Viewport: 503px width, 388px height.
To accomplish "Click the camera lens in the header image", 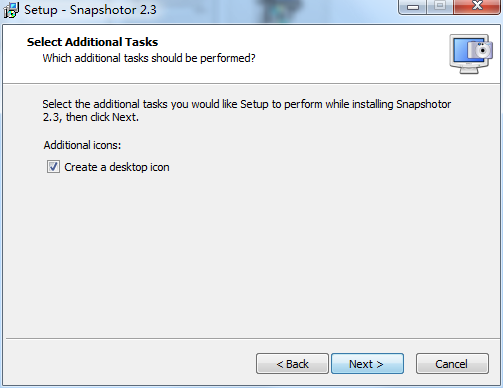I will click(482, 51).
